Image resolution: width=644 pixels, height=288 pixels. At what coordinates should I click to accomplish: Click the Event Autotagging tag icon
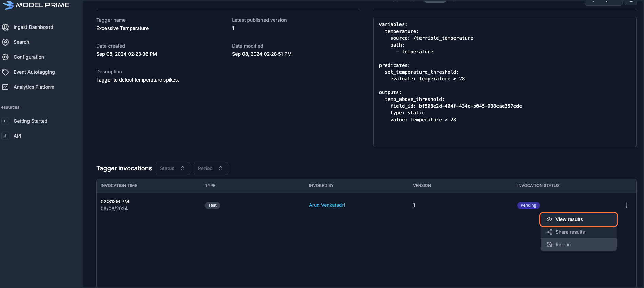pos(5,72)
